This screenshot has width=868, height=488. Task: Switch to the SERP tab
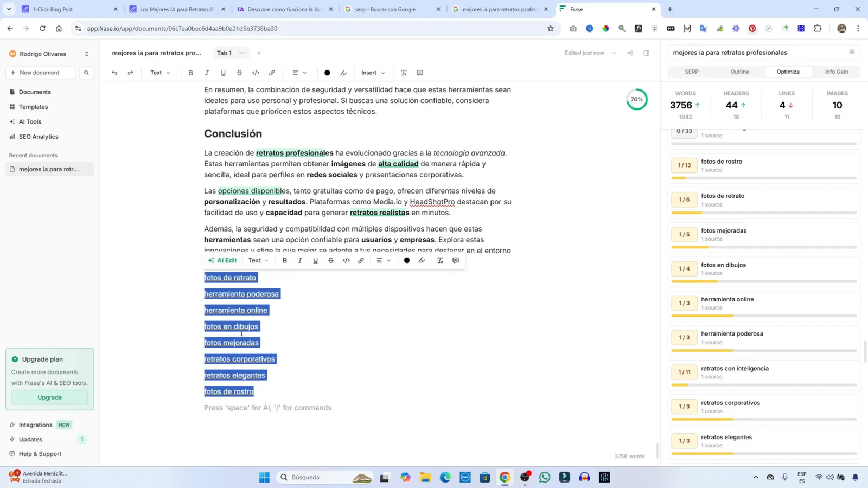click(x=691, y=71)
